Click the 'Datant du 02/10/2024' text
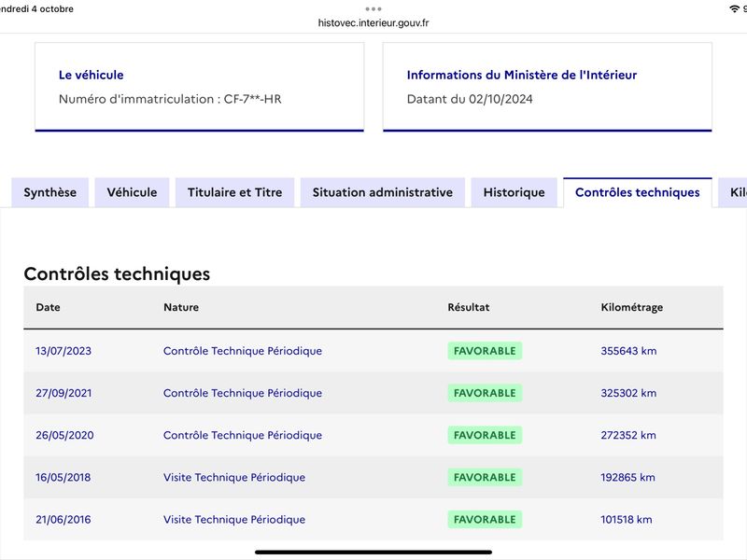Image resolution: width=747 pixels, height=560 pixels. [x=470, y=99]
